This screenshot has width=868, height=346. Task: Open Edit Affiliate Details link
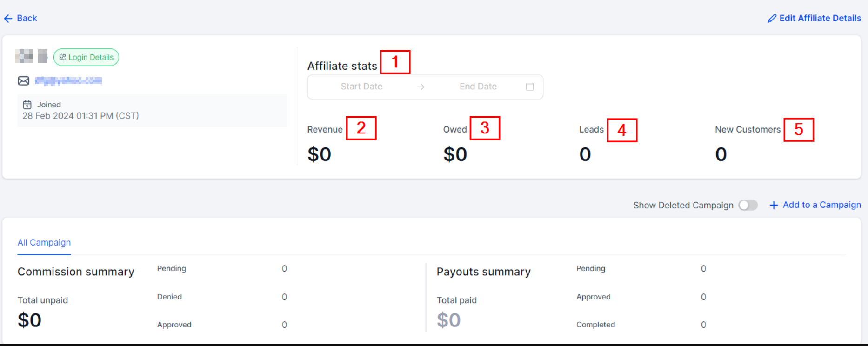pyautogui.click(x=820, y=18)
